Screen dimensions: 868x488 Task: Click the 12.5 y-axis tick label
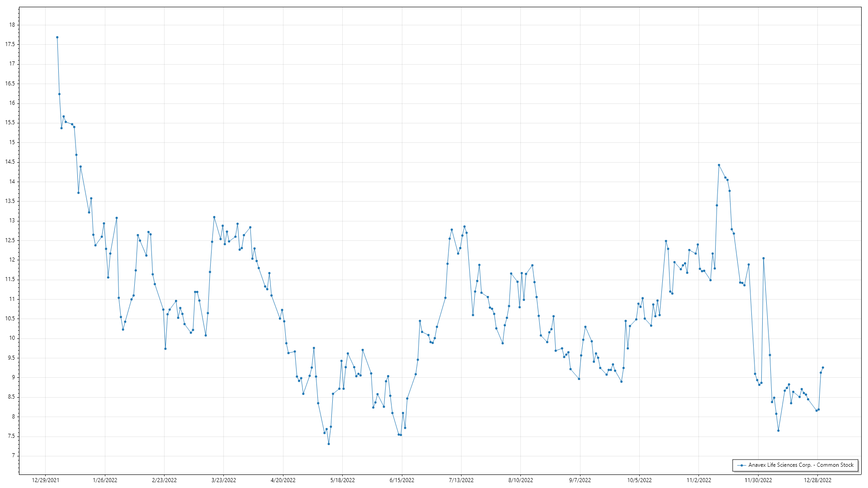[10, 240]
